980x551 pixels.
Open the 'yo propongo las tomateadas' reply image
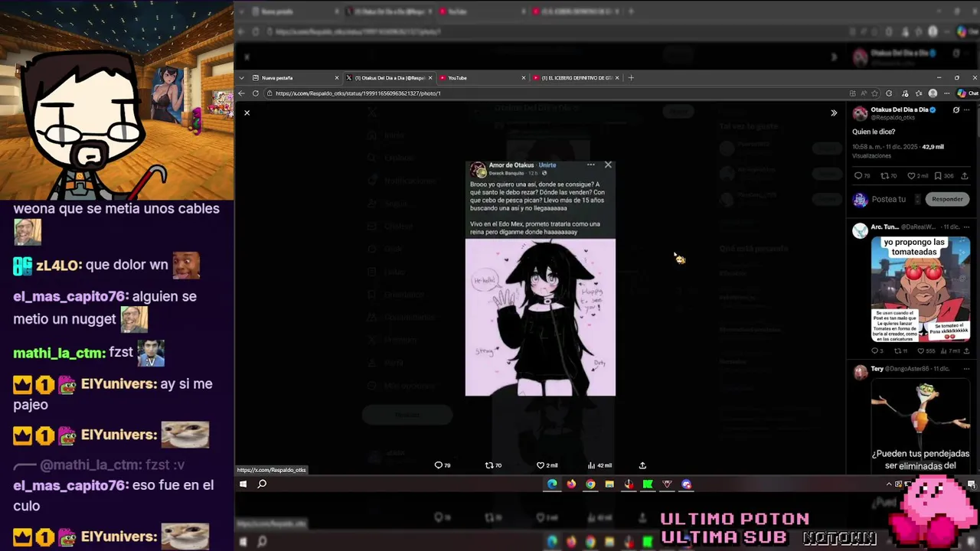tap(920, 289)
